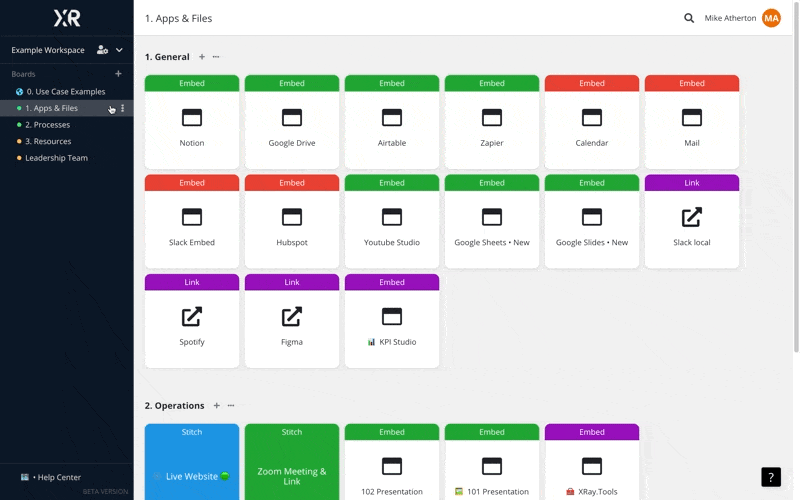Open Operations section more options menu
The image size is (800, 500).
coord(231,406)
